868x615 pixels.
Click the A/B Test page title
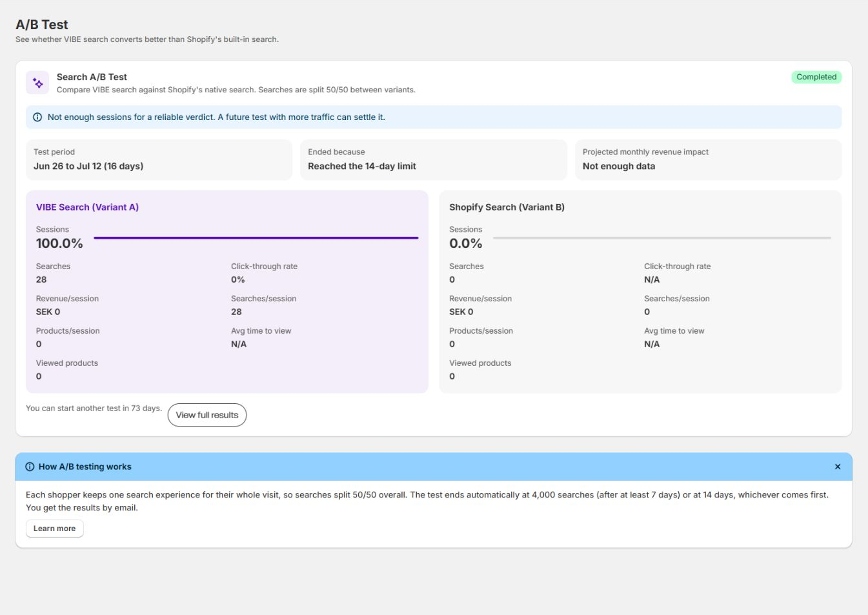tap(42, 25)
